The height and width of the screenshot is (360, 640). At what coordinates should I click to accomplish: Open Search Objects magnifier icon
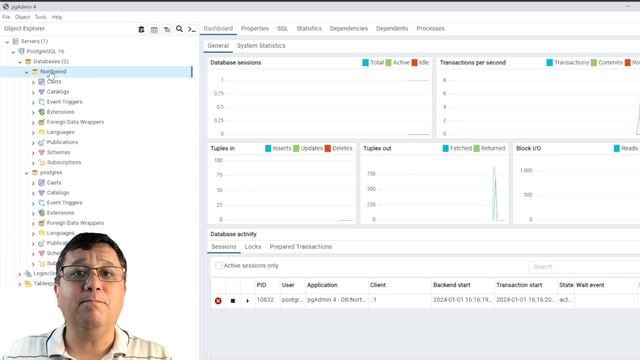point(179,29)
